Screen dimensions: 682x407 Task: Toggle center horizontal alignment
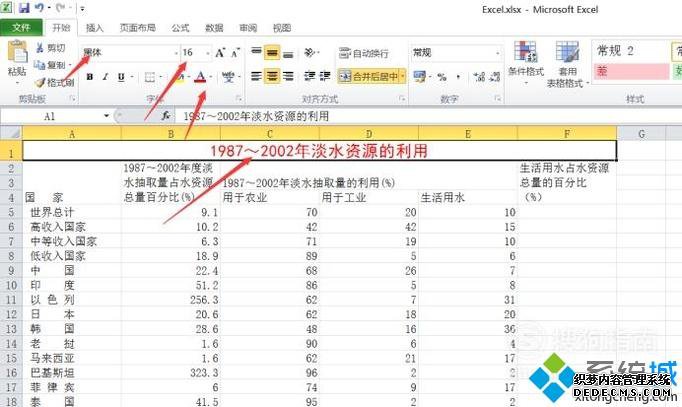pos(272,77)
